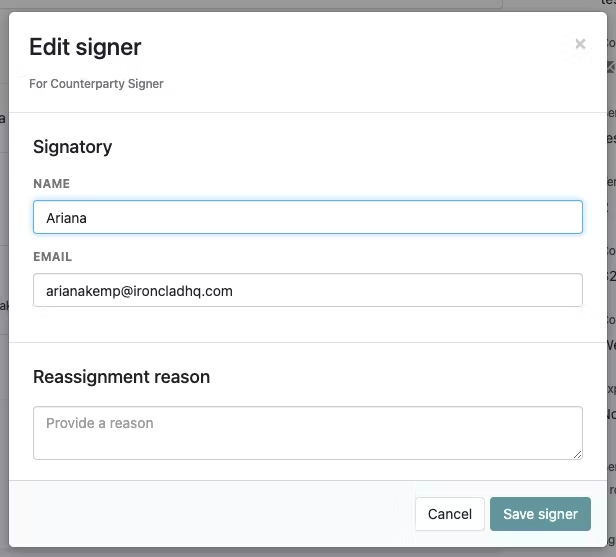Click blank space under the Email field
Image resolution: width=616 pixels, height=557 pixels.
coord(308,324)
